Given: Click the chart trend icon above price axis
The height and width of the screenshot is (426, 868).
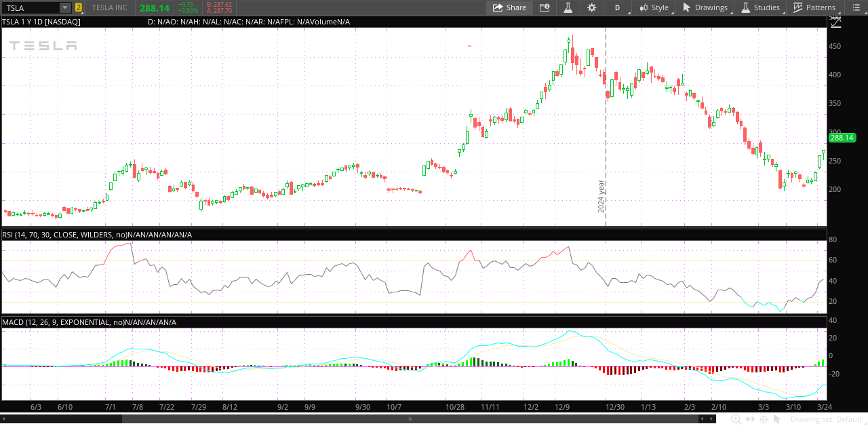Looking at the screenshot, I should point(835,22).
